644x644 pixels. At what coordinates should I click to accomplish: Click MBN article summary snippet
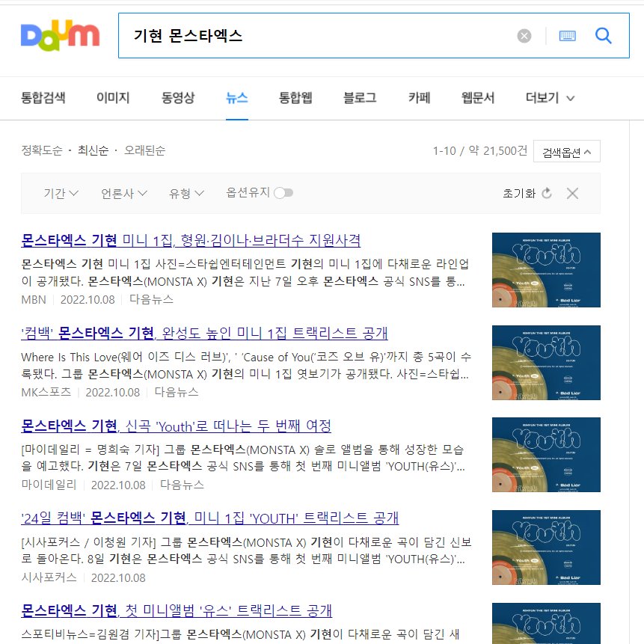click(245, 273)
